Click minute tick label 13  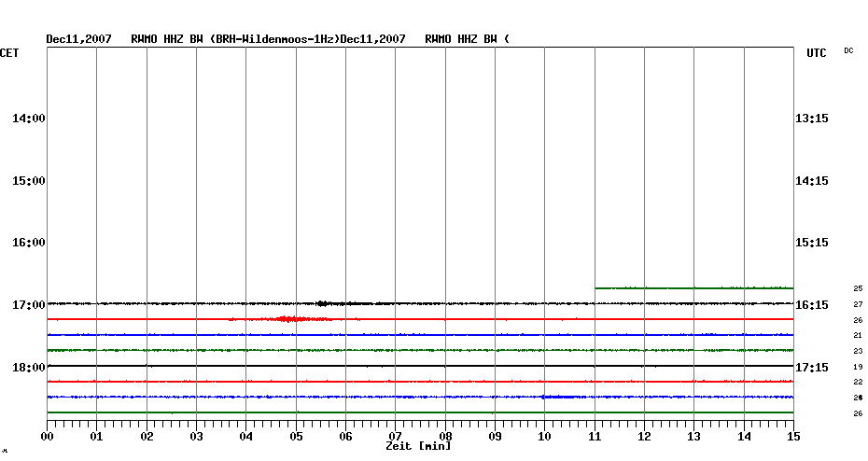693,436
